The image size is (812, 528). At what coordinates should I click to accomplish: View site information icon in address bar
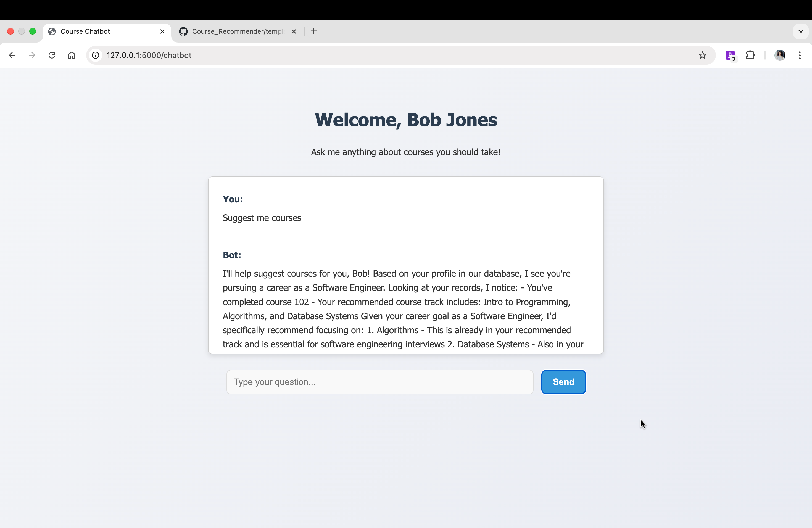(x=96, y=55)
